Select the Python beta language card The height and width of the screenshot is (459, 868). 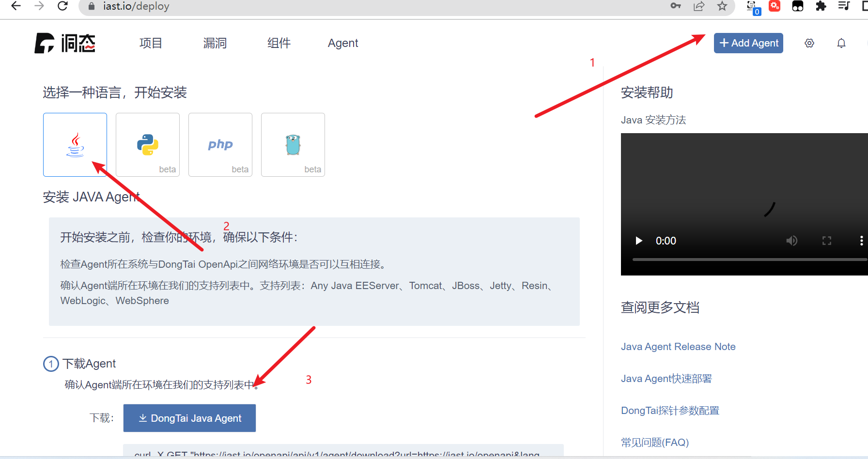tap(148, 145)
